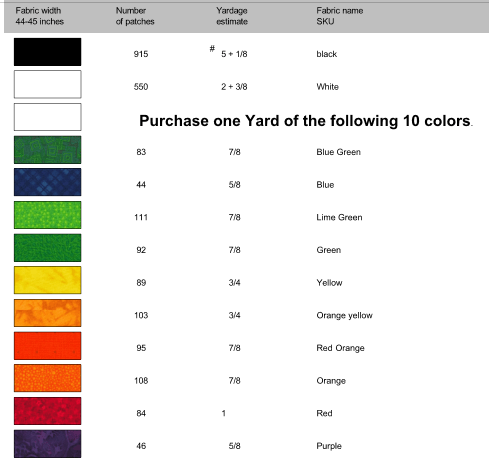Image resolution: width=489 pixels, height=464 pixels.
Task: Click the '5/8' yardage in the Blue row
Action: [234, 185]
